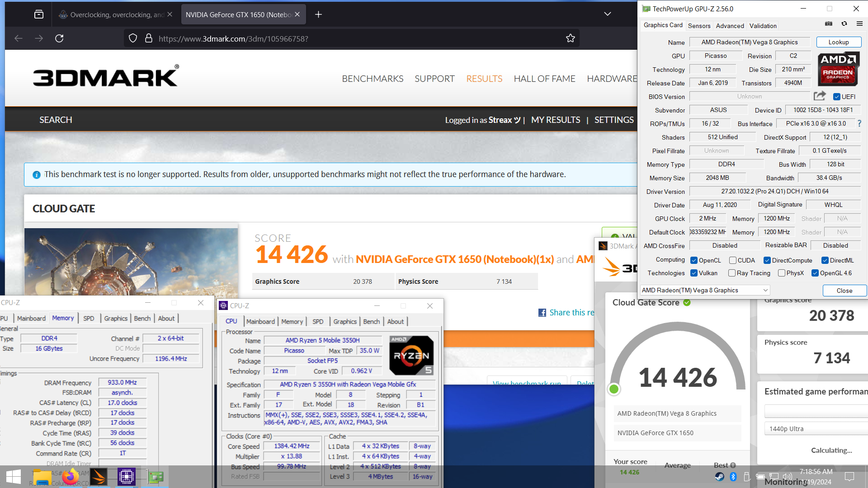Open the SUPPORT link on 3DMark site
Image resolution: width=868 pixels, height=488 pixels.
point(434,79)
